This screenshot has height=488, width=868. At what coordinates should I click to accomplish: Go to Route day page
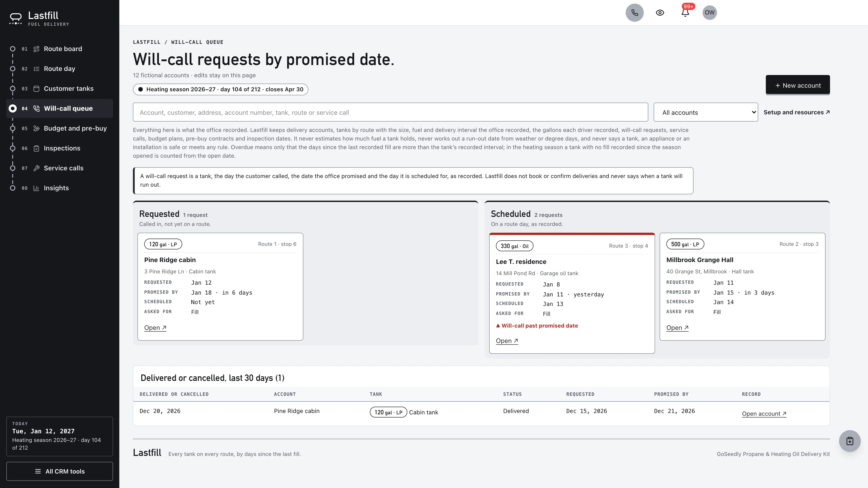[60, 69]
